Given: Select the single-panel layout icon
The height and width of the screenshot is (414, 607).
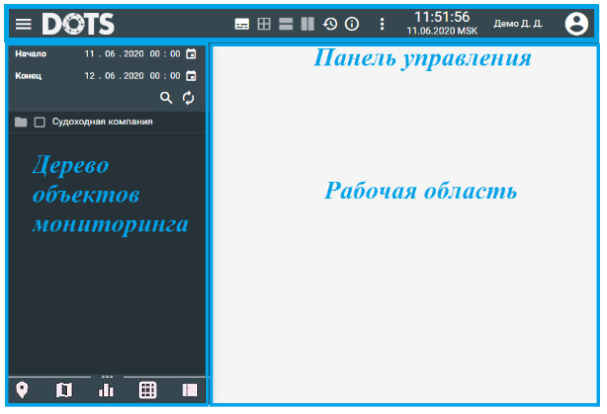Looking at the screenshot, I should [x=242, y=24].
